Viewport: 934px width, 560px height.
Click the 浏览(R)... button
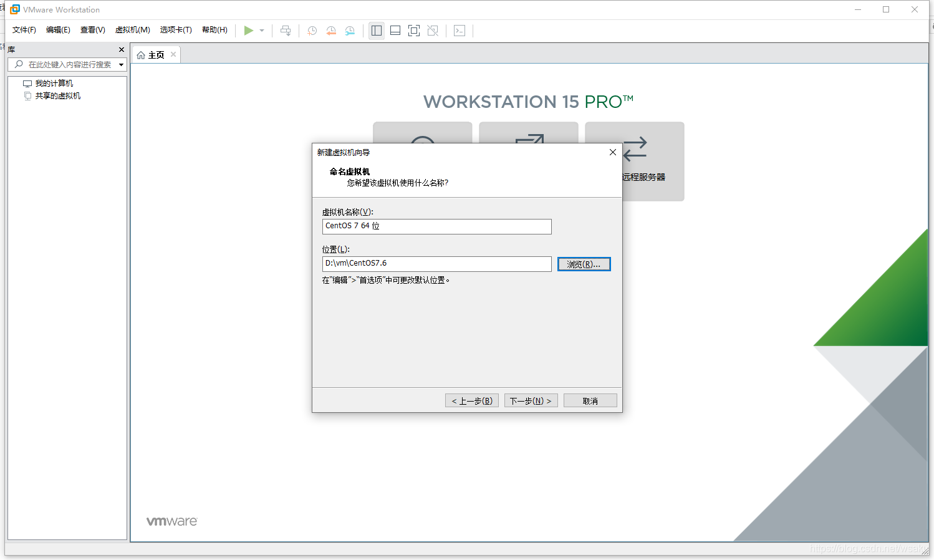tap(584, 264)
